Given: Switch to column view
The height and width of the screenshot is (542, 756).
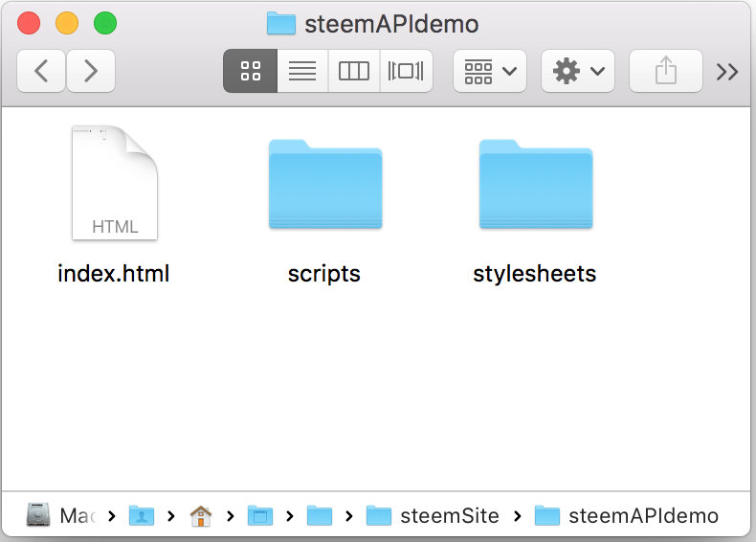Looking at the screenshot, I should click(354, 71).
